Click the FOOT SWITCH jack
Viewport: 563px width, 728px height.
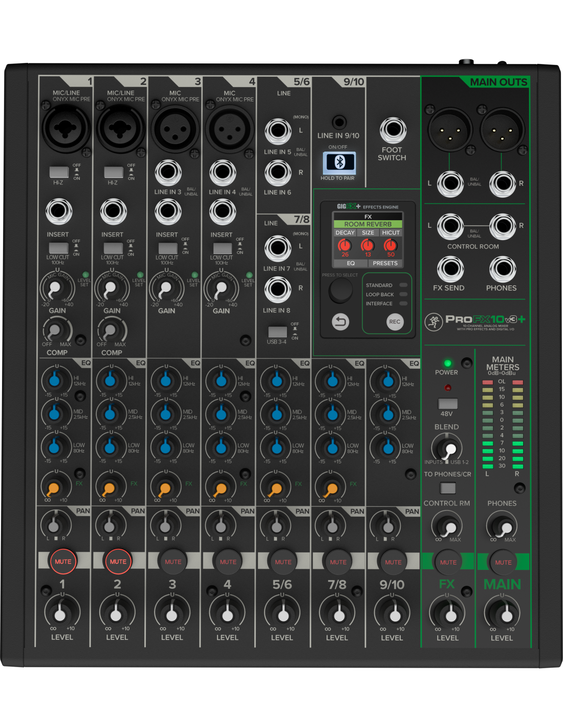(393, 130)
